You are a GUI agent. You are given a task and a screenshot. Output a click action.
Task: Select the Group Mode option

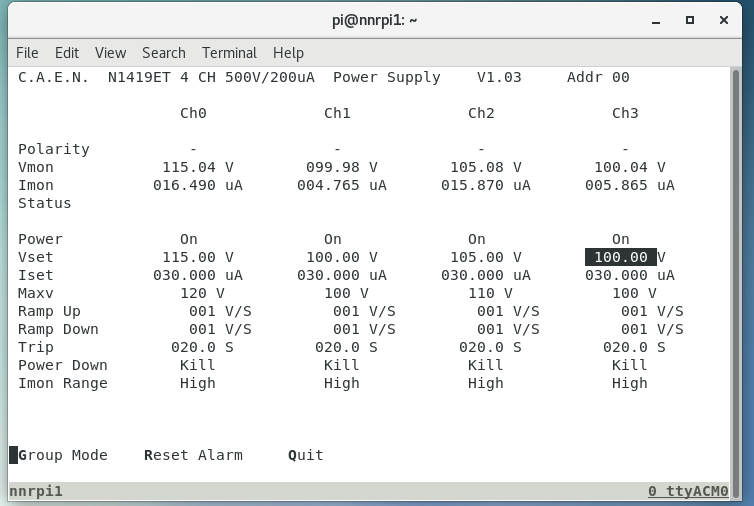point(62,455)
